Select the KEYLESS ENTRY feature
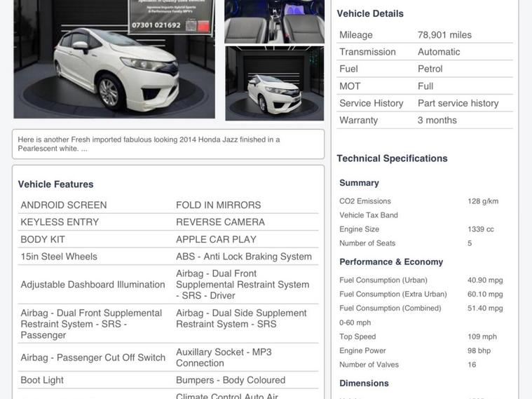This screenshot has height=399, width=532. [60, 222]
